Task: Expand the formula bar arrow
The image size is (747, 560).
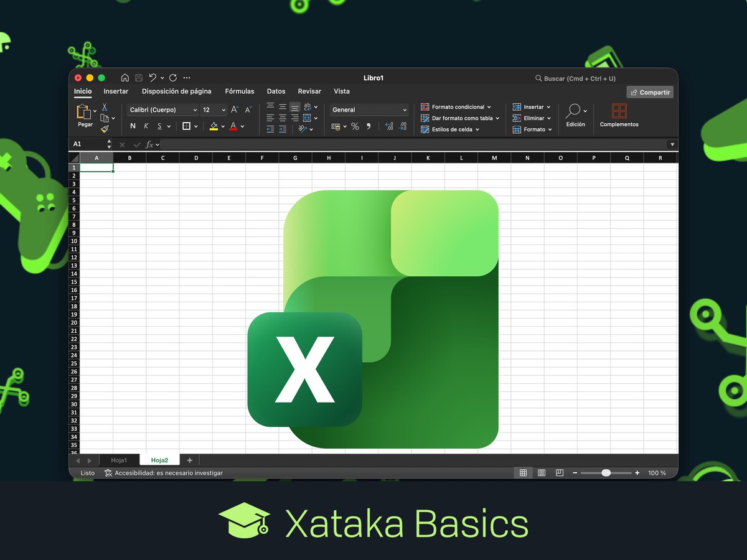Action: tap(672, 144)
